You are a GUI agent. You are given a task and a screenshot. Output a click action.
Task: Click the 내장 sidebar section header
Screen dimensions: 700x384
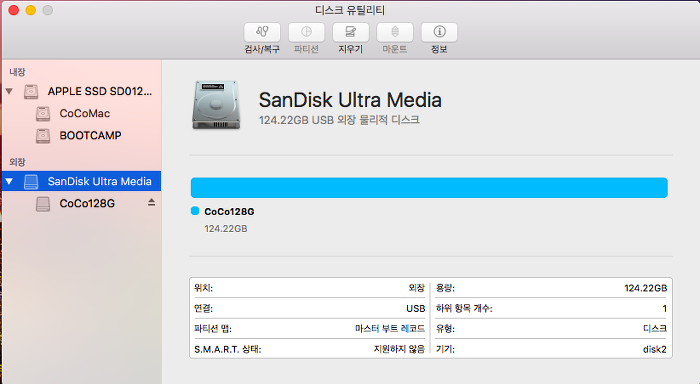coord(17,72)
